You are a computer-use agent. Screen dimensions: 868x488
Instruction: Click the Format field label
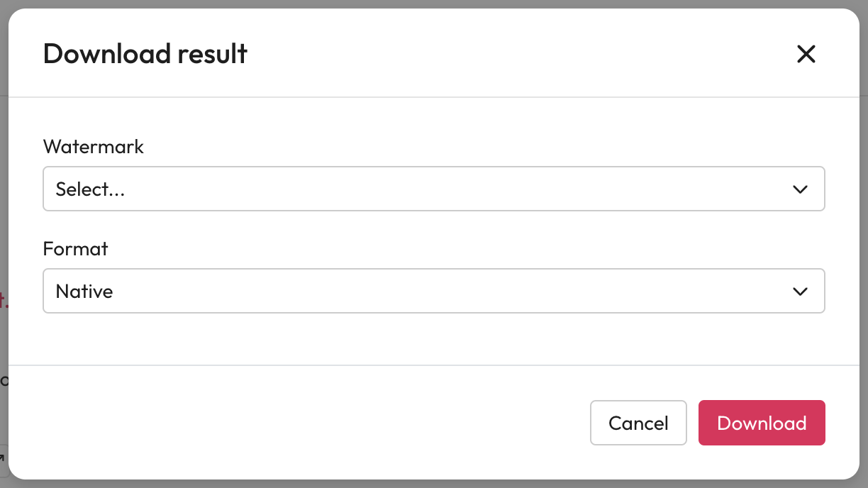pos(75,249)
